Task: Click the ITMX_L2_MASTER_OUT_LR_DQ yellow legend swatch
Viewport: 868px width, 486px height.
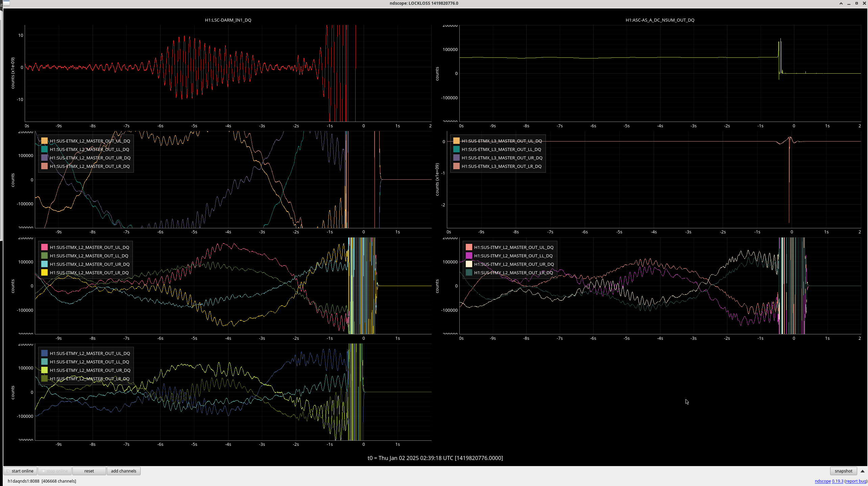Action: coord(44,273)
